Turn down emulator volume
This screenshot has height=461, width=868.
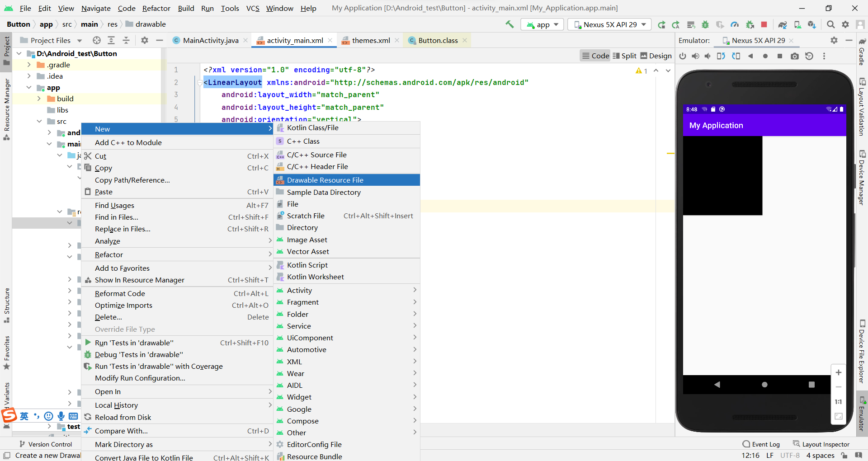(x=708, y=56)
